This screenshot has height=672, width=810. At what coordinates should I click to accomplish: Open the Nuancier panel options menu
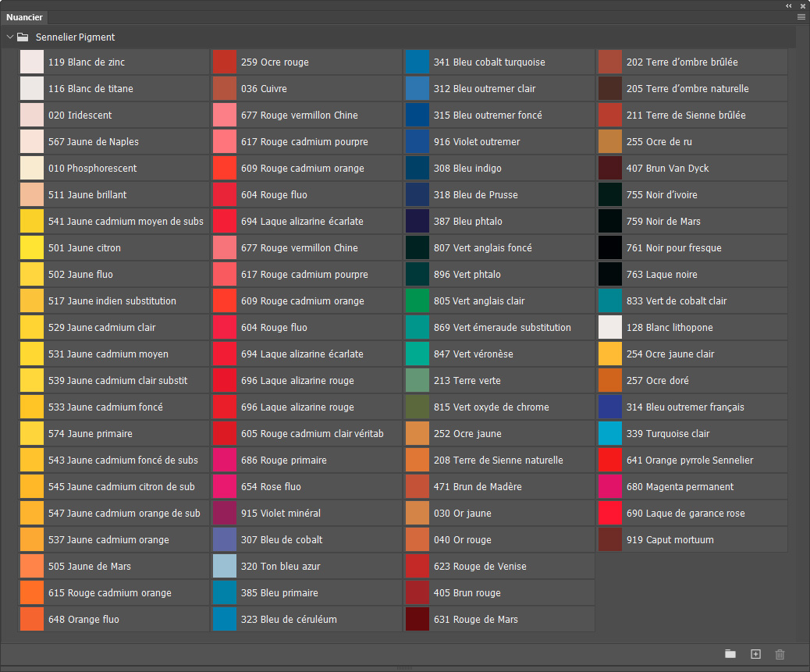[x=801, y=17]
